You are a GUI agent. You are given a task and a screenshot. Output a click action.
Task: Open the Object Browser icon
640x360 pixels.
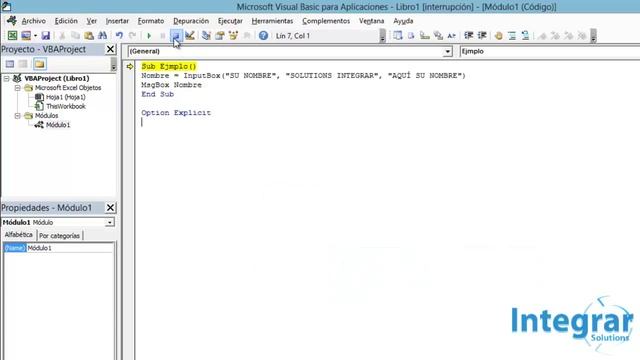[x=233, y=36]
